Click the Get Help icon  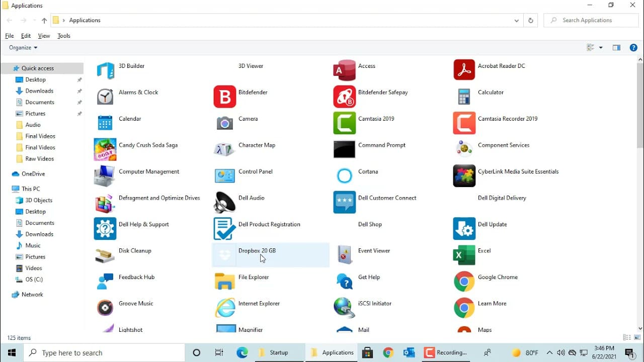click(345, 281)
